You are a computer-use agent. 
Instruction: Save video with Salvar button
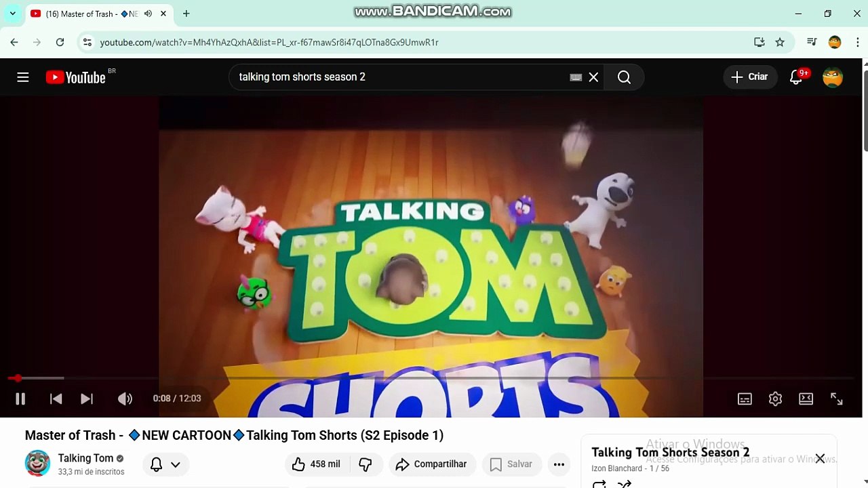point(511,464)
